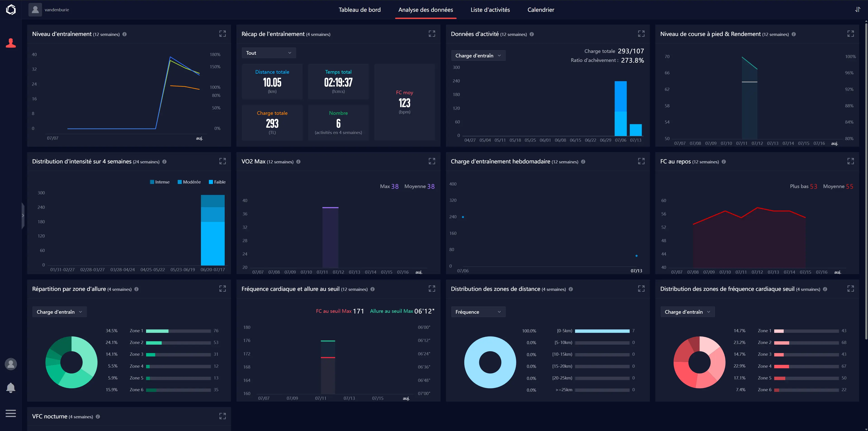This screenshot has height=431, width=868.
Task: Open Charge d'entraîn dropdown in Données d'activité
Action: click(x=478, y=56)
